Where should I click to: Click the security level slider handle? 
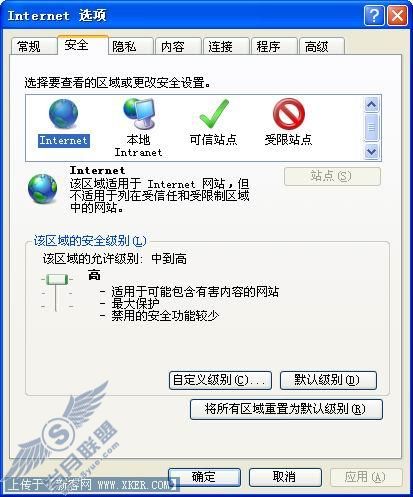pos(57,279)
